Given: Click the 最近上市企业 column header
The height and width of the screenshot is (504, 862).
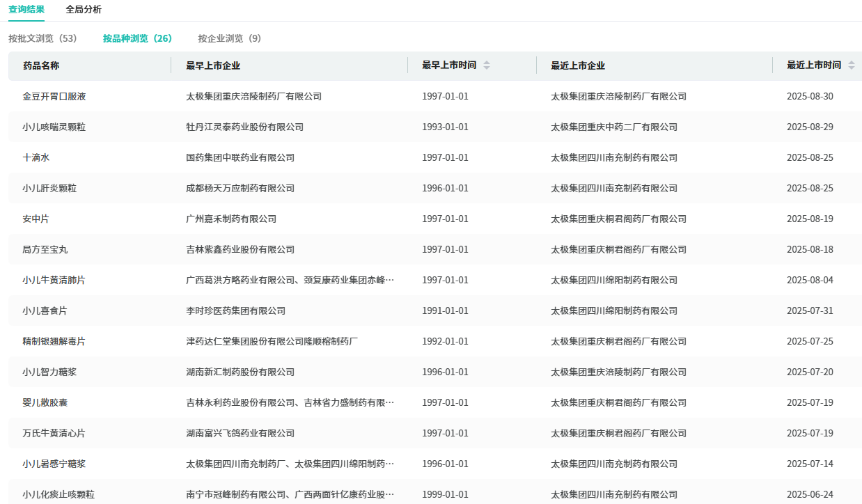Looking at the screenshot, I should click(578, 65).
